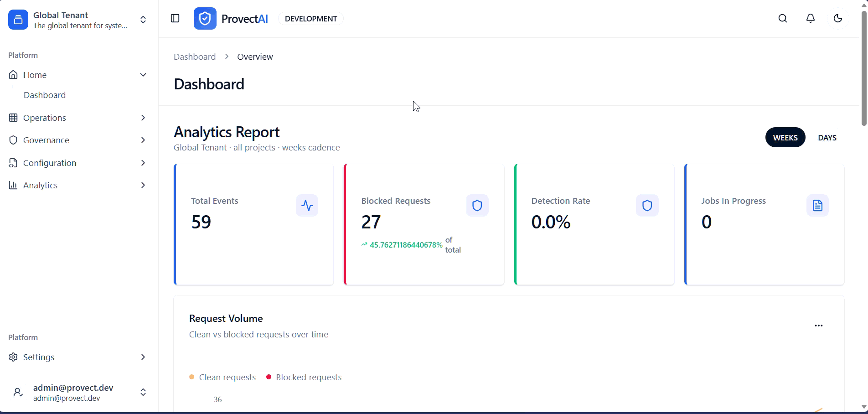Select Dashboard in the sidebar
This screenshot has height=414, width=868.
click(45, 95)
